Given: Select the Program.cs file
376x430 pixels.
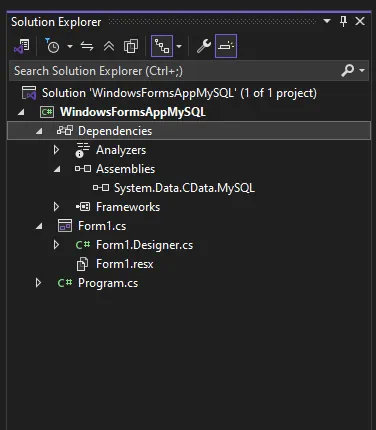Looking at the screenshot, I should point(108,283).
